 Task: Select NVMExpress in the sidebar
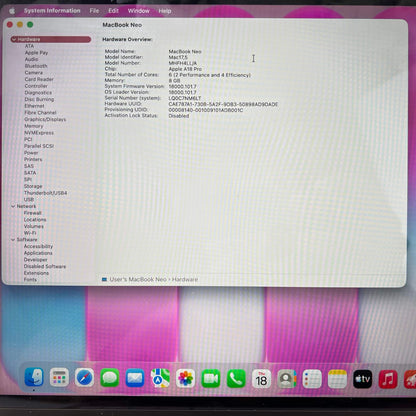(39, 133)
